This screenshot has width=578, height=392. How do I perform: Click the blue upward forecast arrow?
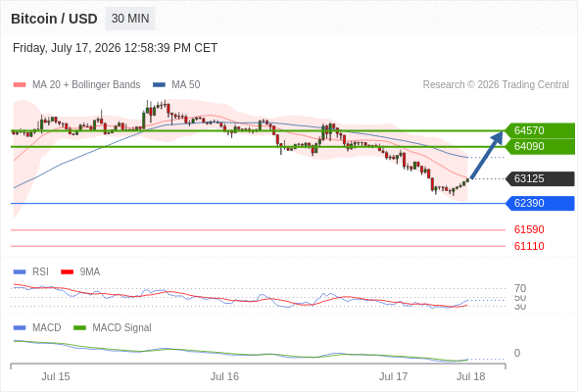[x=487, y=155]
